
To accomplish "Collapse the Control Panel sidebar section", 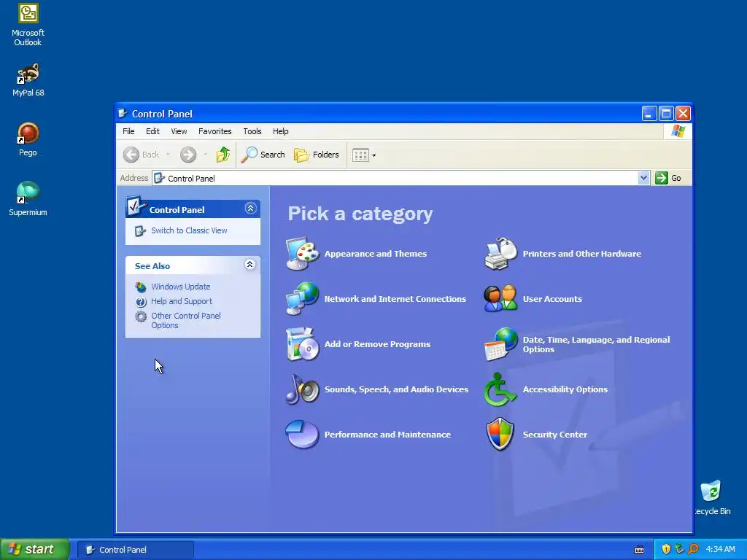I will click(x=251, y=208).
